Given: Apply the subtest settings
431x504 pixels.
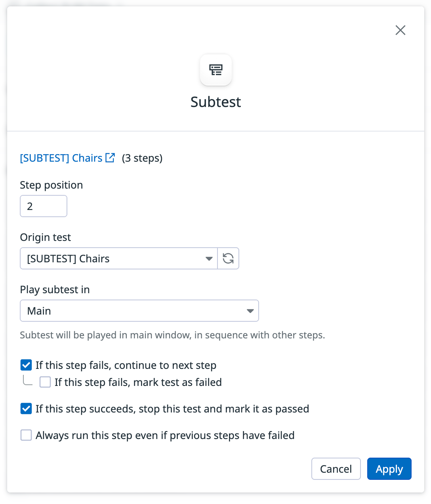Looking at the screenshot, I should (389, 469).
